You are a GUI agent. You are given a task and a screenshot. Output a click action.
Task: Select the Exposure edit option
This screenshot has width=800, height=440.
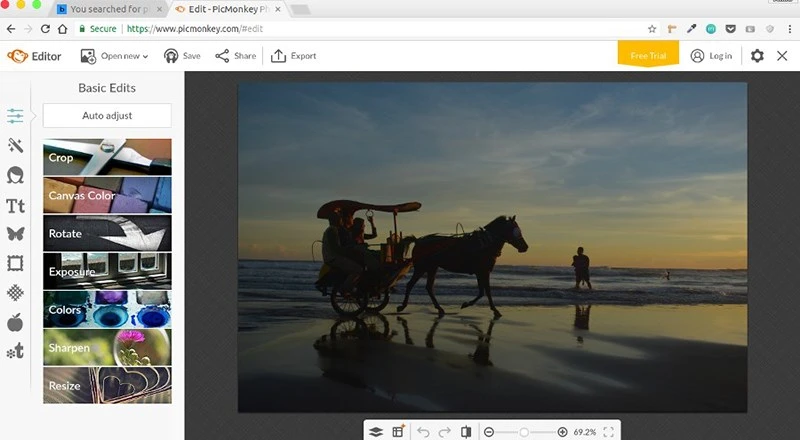107,271
